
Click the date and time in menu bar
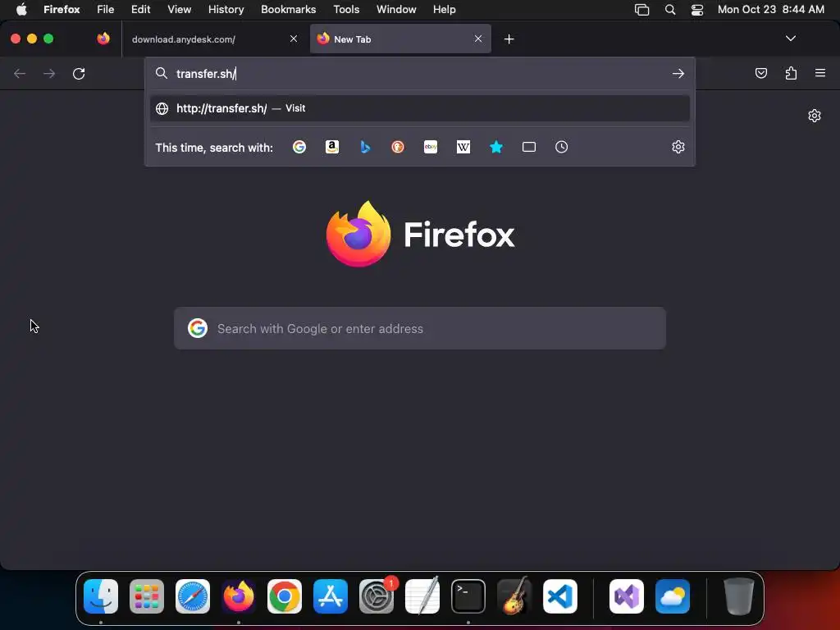[770, 9]
